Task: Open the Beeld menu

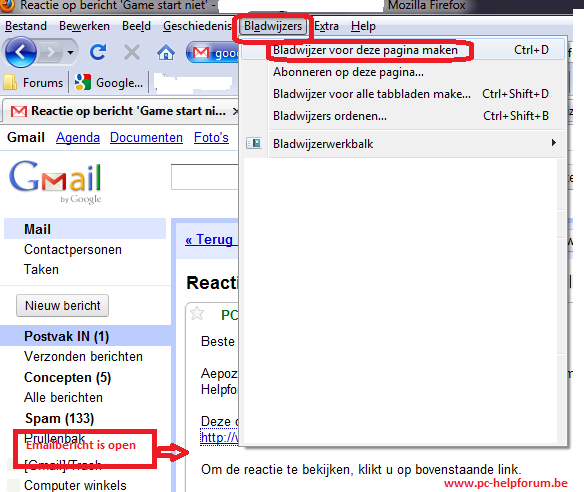Action: tap(136, 26)
